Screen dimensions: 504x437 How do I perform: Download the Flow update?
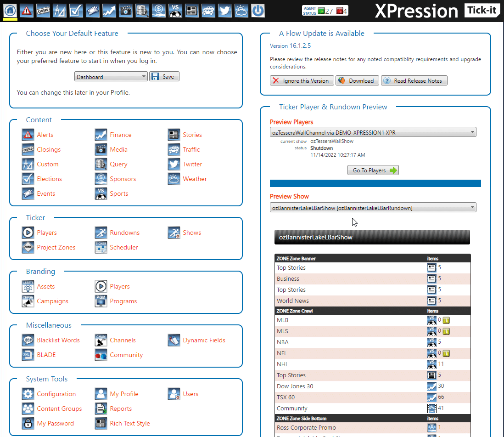[358, 81]
